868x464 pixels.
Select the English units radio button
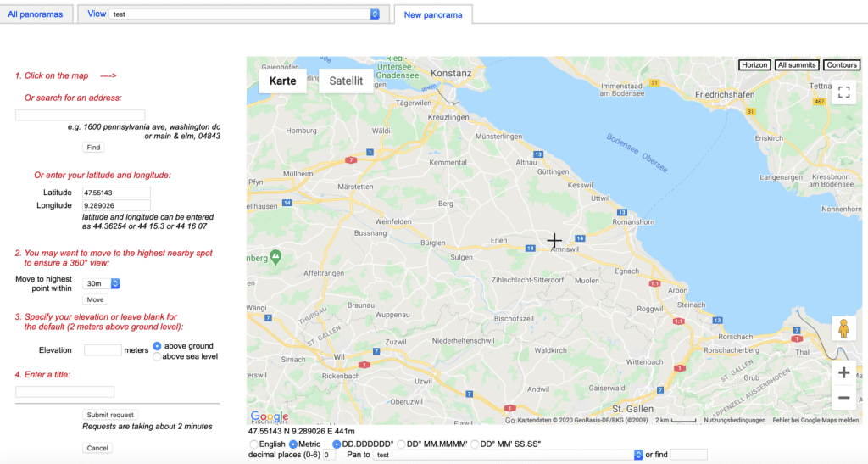(x=253, y=444)
